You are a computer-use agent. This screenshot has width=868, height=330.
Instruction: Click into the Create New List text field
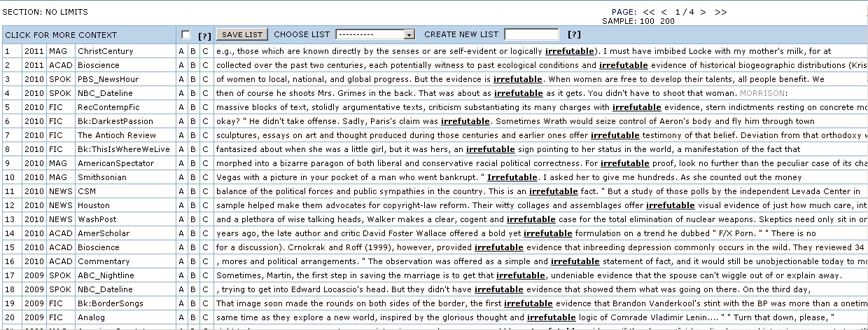(x=531, y=34)
